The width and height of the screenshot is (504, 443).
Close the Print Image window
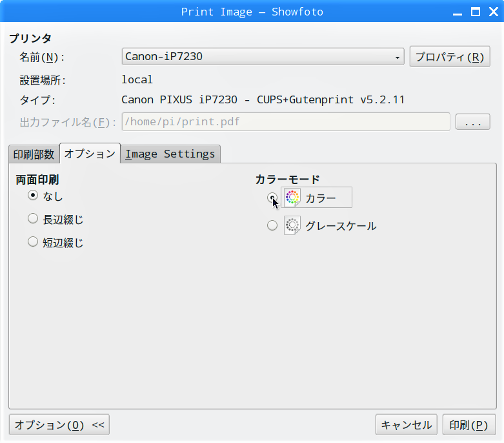pos(494,12)
